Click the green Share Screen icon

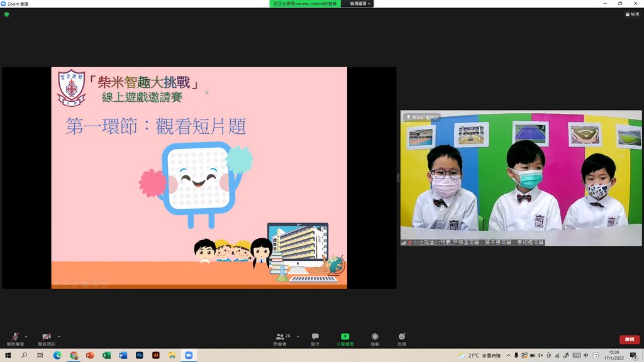345,337
